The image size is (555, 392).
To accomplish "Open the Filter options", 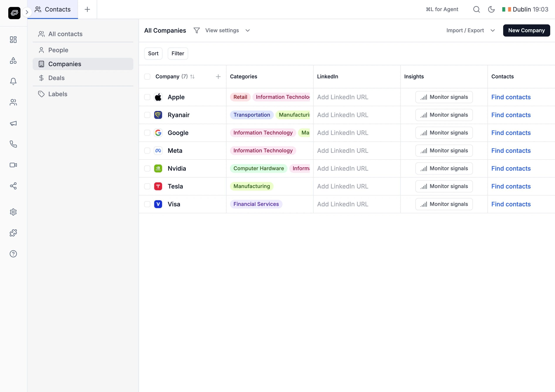I will pos(178,53).
